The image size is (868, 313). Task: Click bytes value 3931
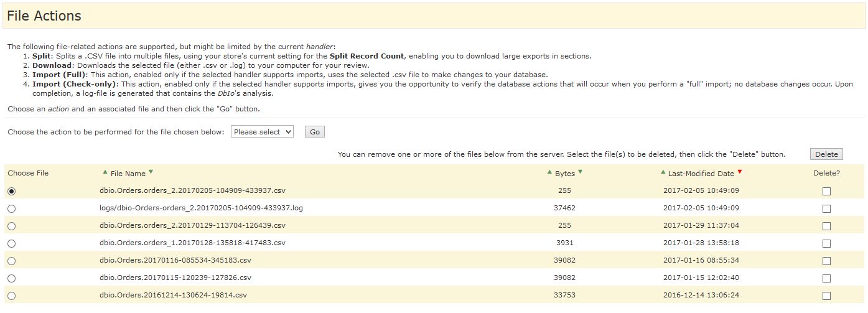565,243
